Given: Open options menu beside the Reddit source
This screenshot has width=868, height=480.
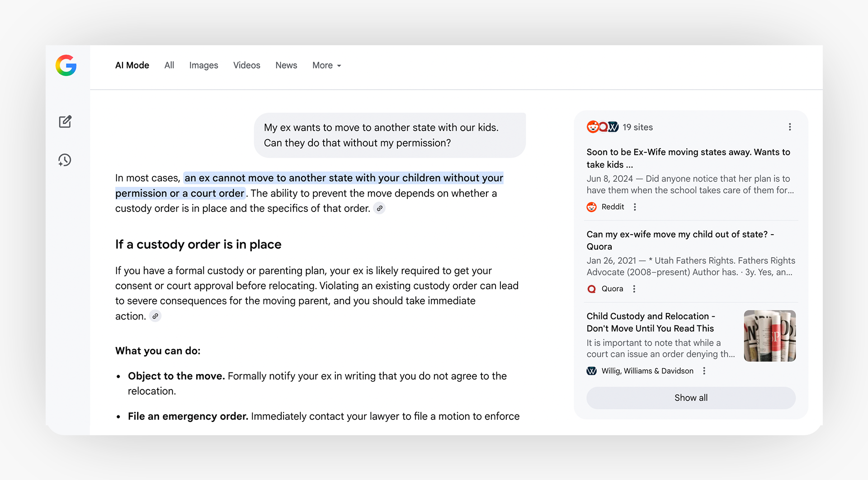Looking at the screenshot, I should (635, 207).
